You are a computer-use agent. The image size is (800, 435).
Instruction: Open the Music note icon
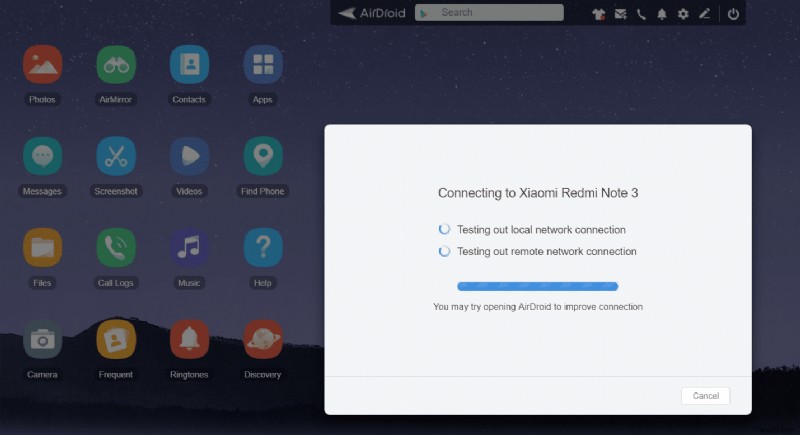pos(189,248)
